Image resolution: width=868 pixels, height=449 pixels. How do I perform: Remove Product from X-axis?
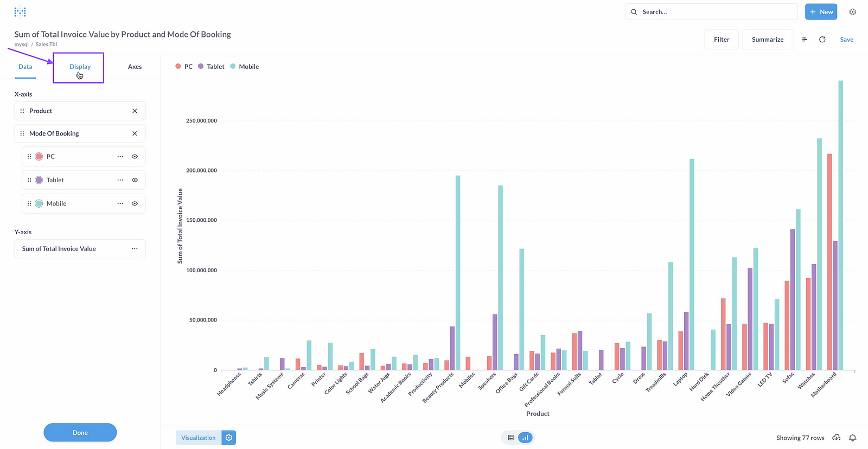[135, 111]
